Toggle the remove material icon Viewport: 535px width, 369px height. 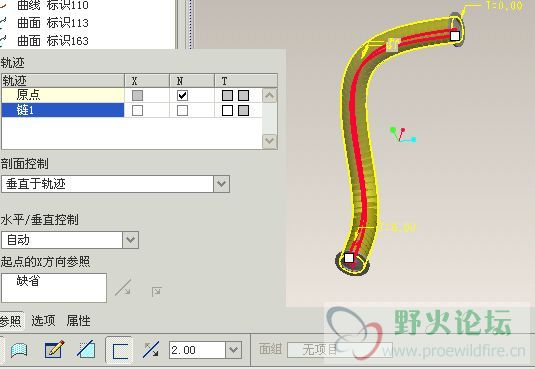tap(86, 350)
